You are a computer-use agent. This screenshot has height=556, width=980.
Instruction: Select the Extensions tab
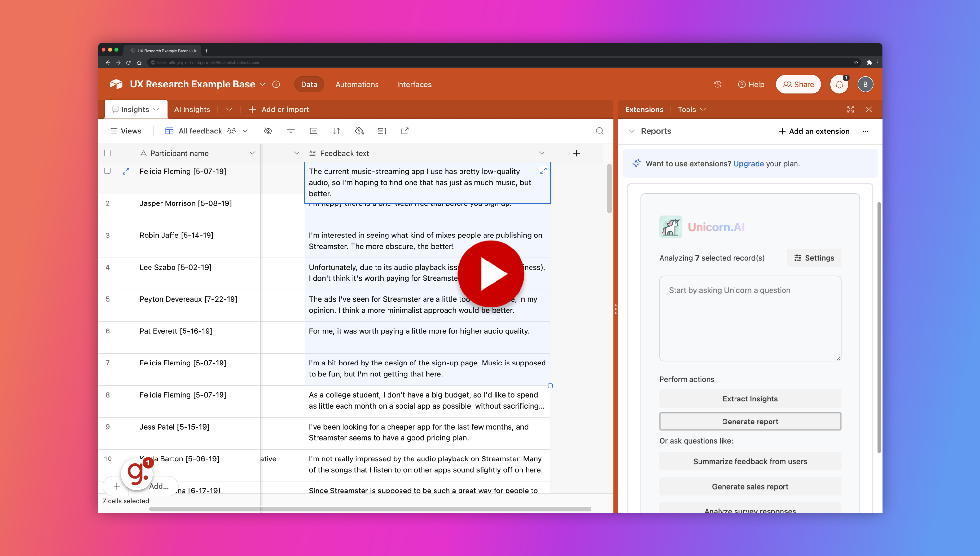click(644, 110)
